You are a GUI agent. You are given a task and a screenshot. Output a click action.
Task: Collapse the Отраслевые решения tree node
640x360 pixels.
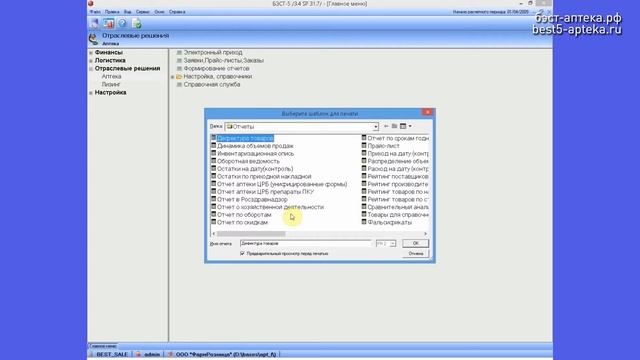coord(91,69)
